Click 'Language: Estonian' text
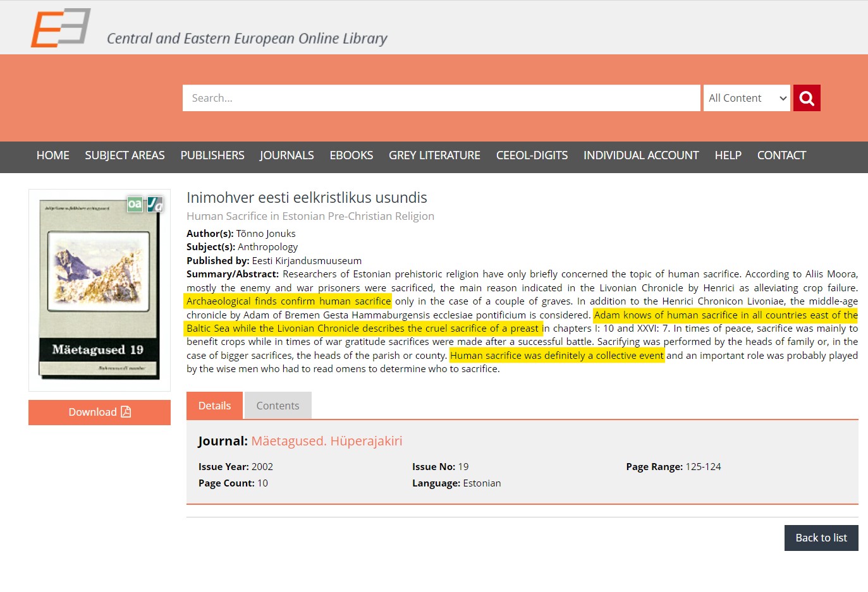 456,483
